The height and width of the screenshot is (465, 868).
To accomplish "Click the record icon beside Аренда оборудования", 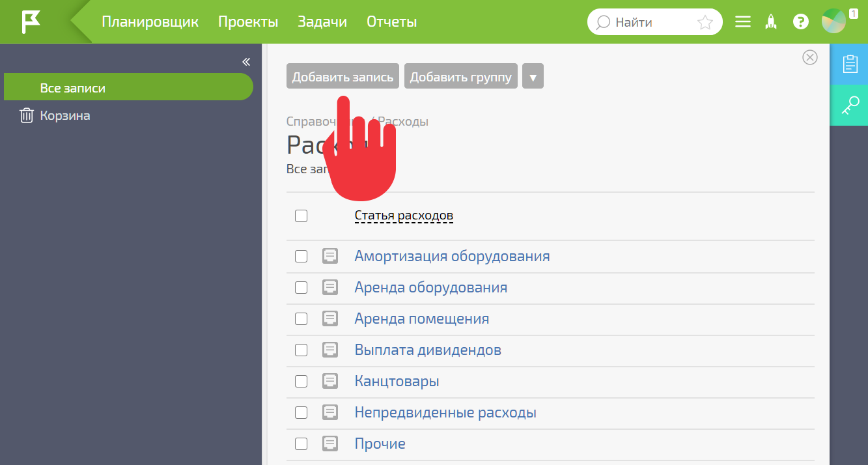I will (330, 287).
